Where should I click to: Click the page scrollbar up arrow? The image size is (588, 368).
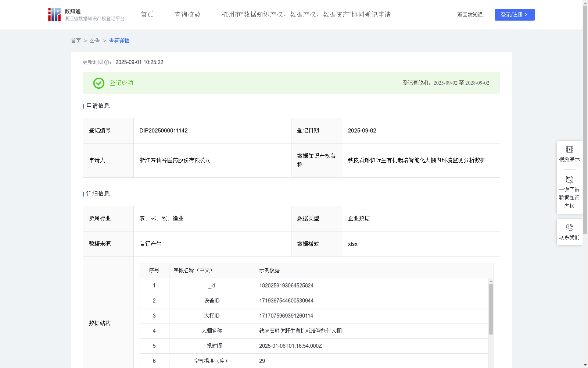point(585,3)
